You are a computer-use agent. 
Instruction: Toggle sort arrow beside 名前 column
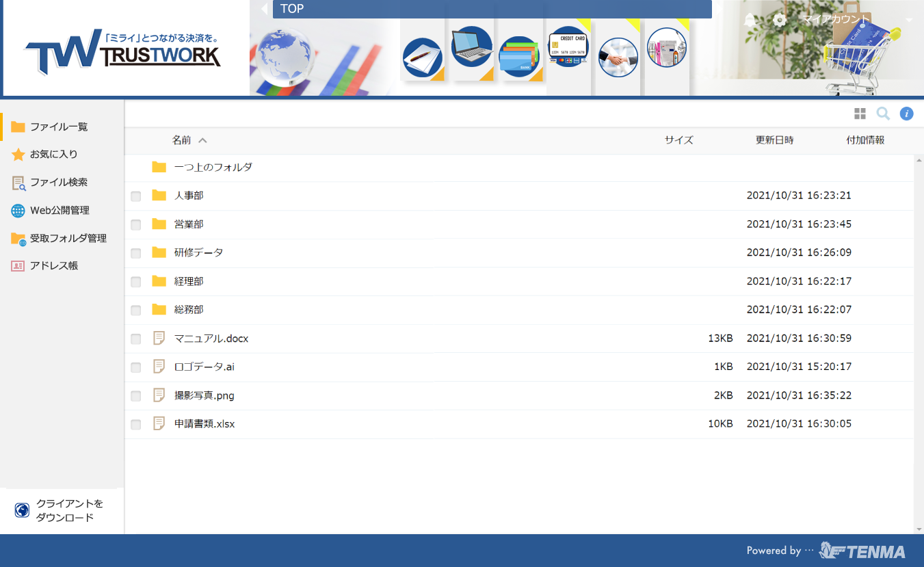pyautogui.click(x=202, y=140)
